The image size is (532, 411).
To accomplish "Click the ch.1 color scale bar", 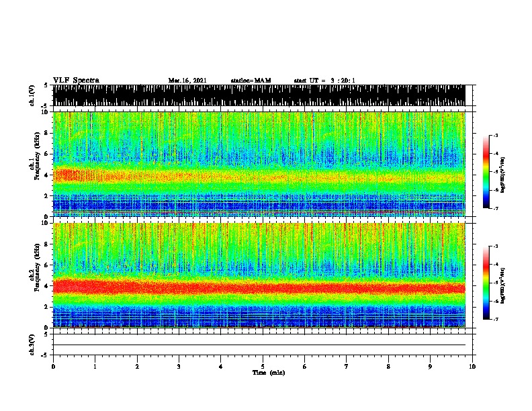I will (x=486, y=172).
